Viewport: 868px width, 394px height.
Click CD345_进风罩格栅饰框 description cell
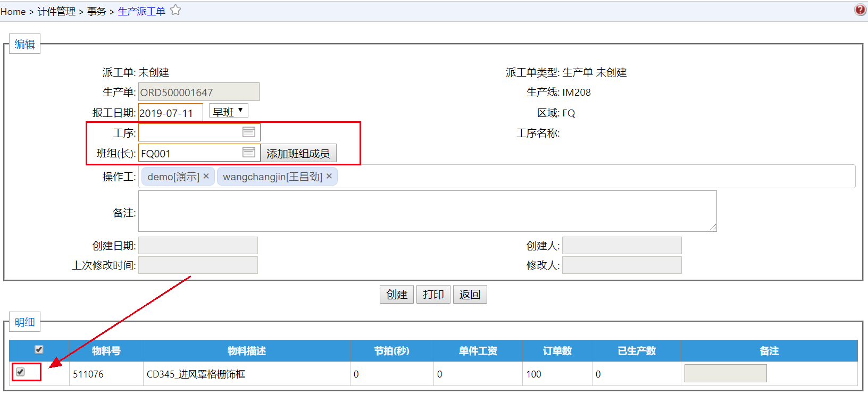pyautogui.click(x=247, y=374)
